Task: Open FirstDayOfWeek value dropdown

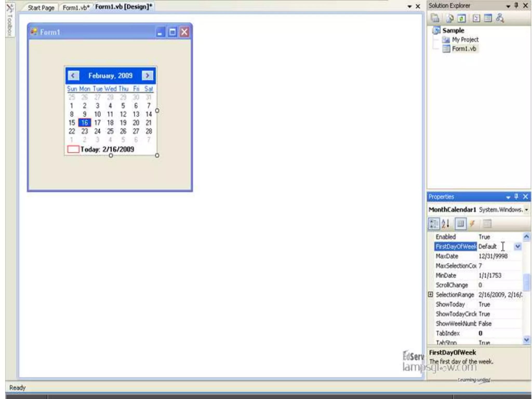Action: [x=518, y=247]
